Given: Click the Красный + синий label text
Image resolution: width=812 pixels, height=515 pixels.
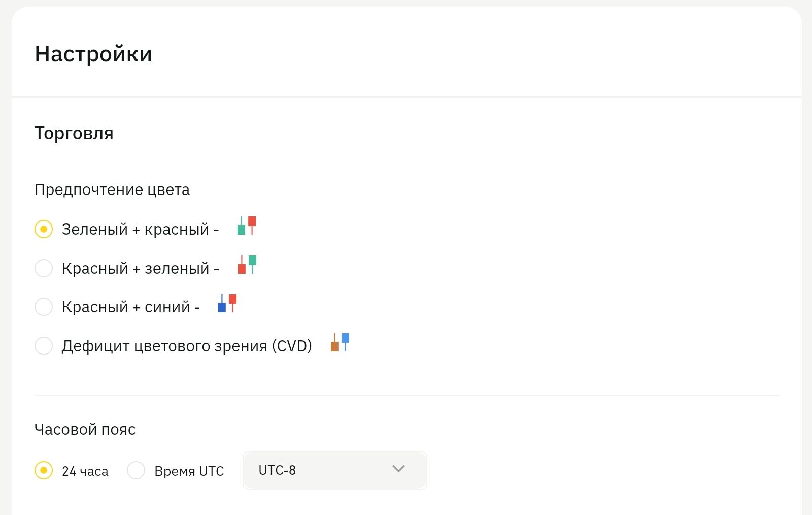Looking at the screenshot, I should (x=130, y=307).
